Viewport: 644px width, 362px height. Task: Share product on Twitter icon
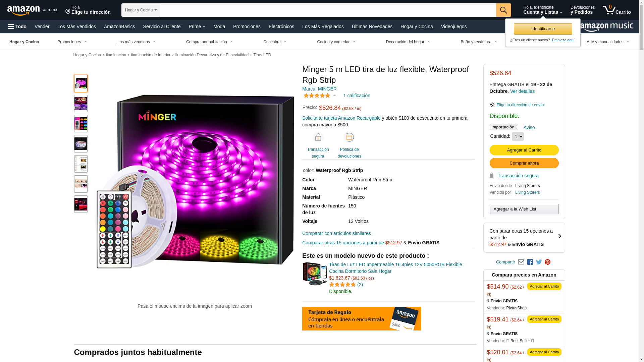click(539, 262)
